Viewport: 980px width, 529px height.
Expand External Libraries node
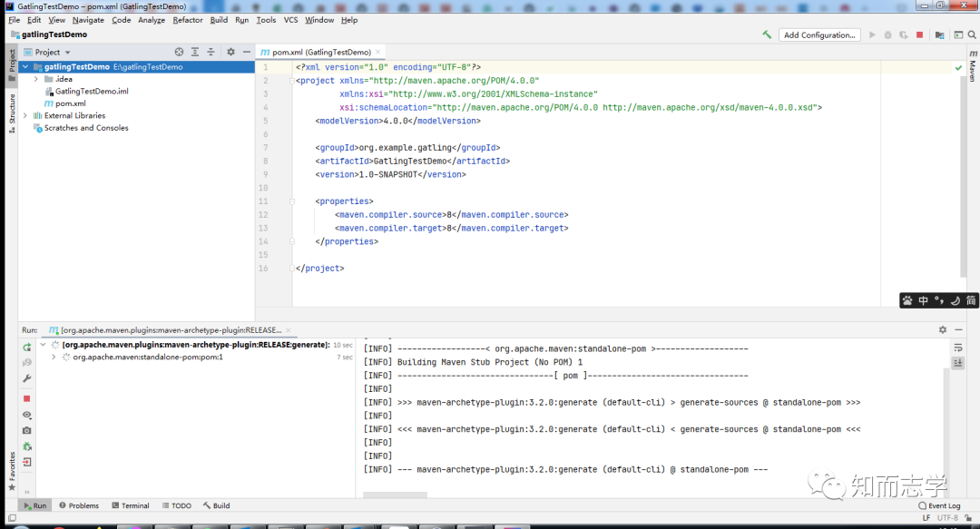pos(25,115)
